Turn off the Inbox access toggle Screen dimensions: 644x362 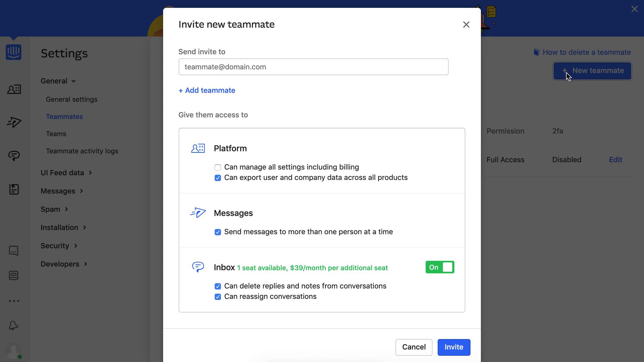pos(439,267)
